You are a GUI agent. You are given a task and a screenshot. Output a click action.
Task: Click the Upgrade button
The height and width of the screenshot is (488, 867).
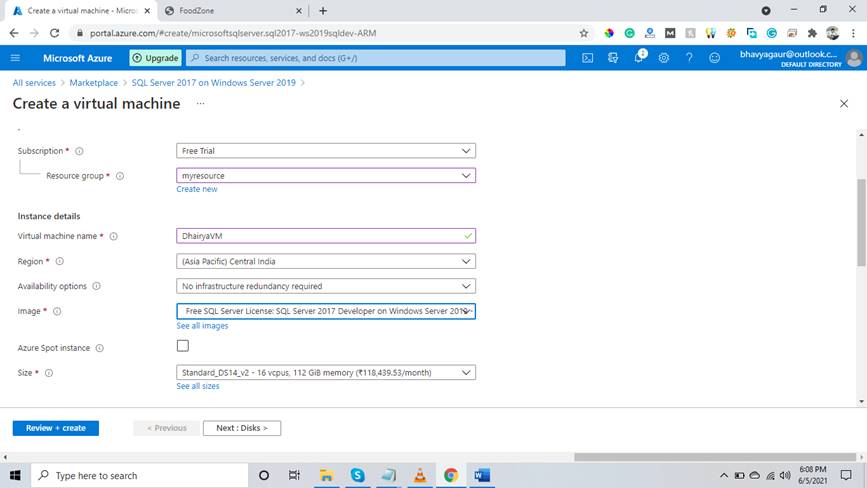click(155, 58)
